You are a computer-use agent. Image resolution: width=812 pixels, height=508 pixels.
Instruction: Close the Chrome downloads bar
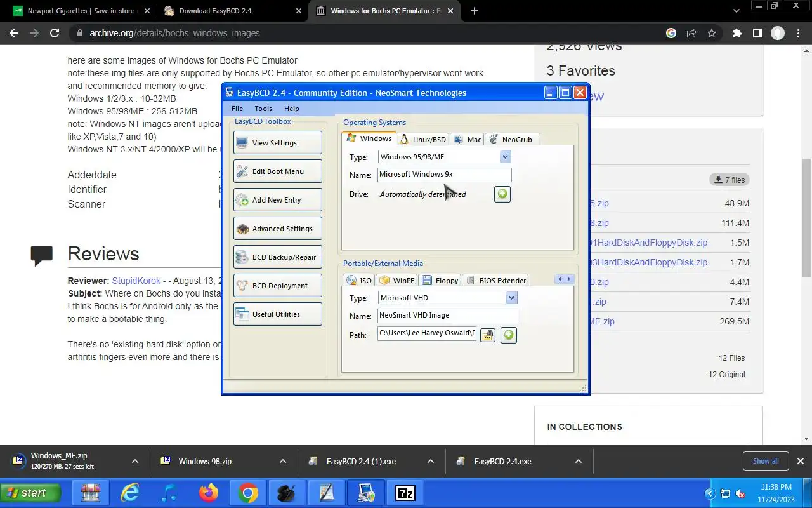coord(801,461)
